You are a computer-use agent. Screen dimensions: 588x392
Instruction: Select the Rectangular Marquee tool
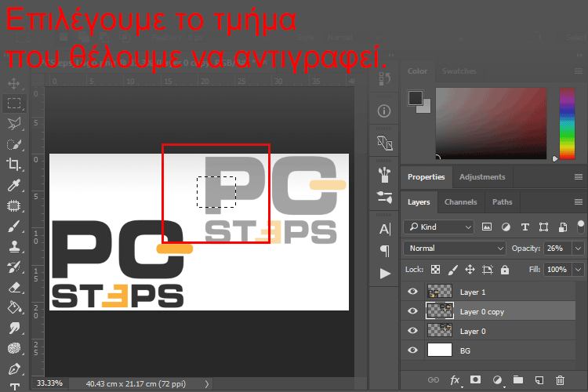coord(14,103)
